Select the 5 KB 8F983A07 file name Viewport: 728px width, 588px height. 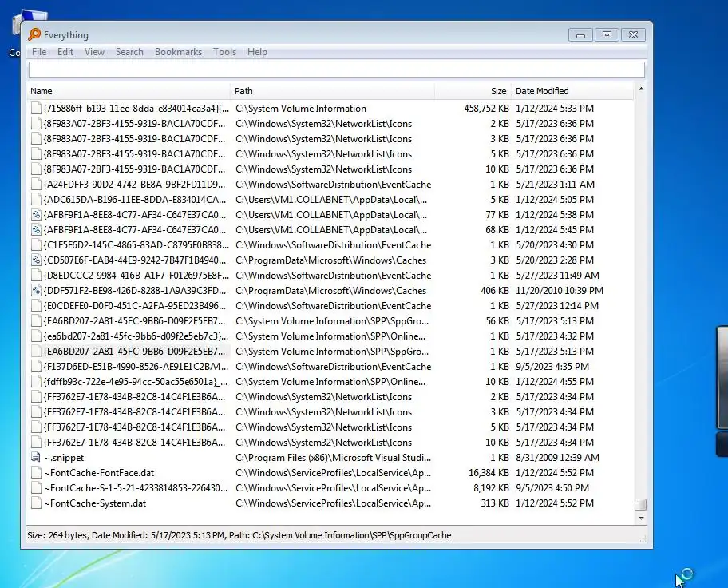pyautogui.click(x=134, y=154)
